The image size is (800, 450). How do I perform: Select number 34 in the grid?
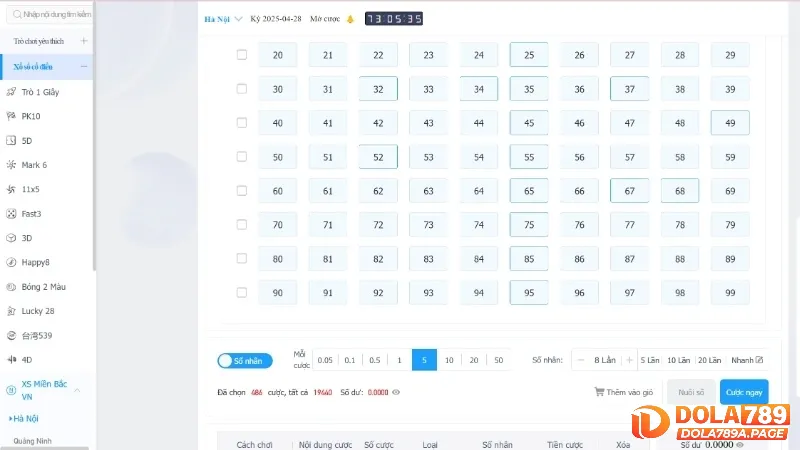479,89
